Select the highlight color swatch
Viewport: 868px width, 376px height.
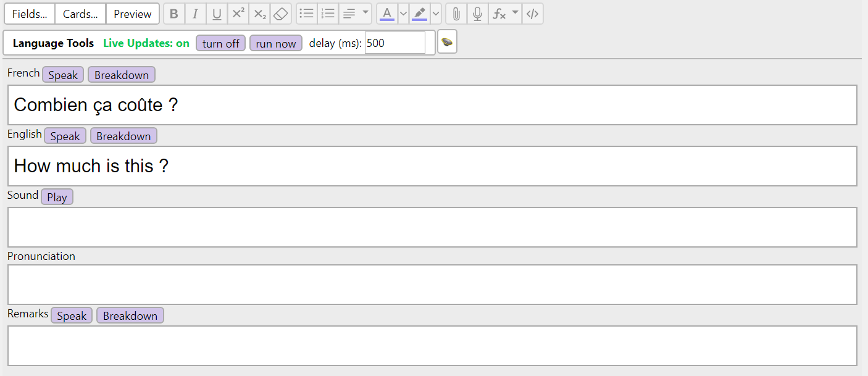pos(420,13)
